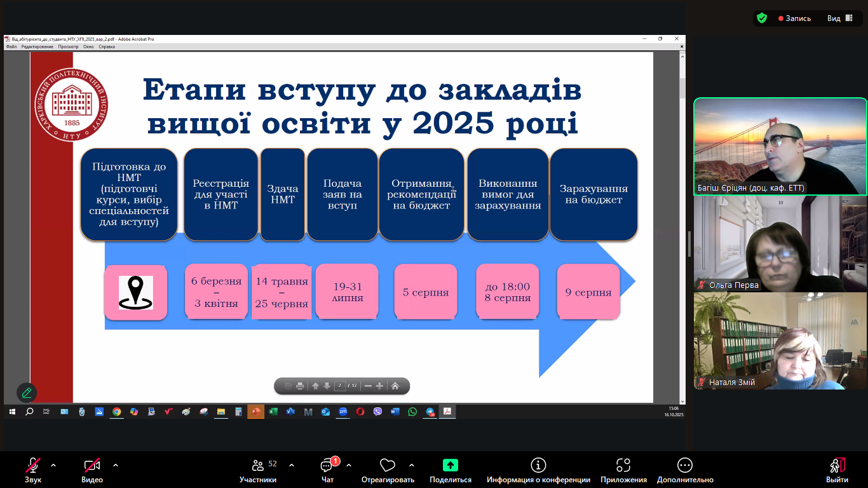Zoom out with the minus icon
The width and height of the screenshot is (868, 488).
pyautogui.click(x=368, y=386)
